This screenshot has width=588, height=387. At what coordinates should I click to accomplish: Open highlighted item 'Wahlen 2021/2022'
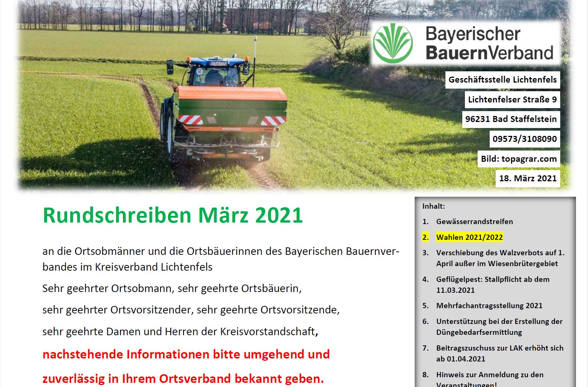tap(469, 237)
